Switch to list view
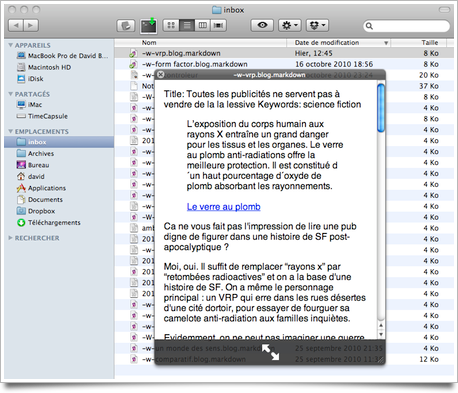 coord(187,25)
